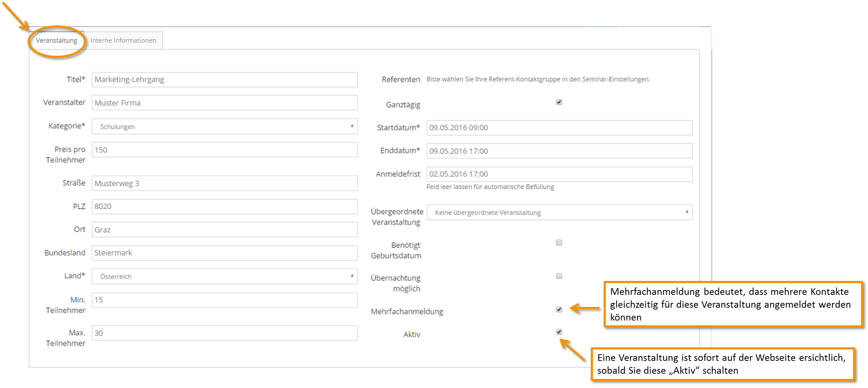Uncheck the Aktiv checkbox

[x=559, y=332]
